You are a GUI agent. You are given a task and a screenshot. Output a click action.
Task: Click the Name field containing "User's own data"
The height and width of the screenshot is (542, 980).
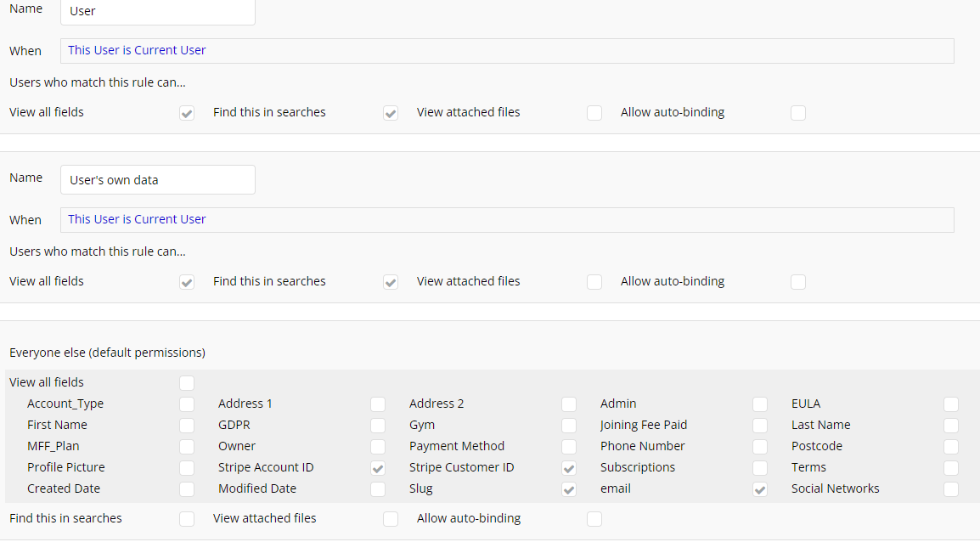[158, 180]
